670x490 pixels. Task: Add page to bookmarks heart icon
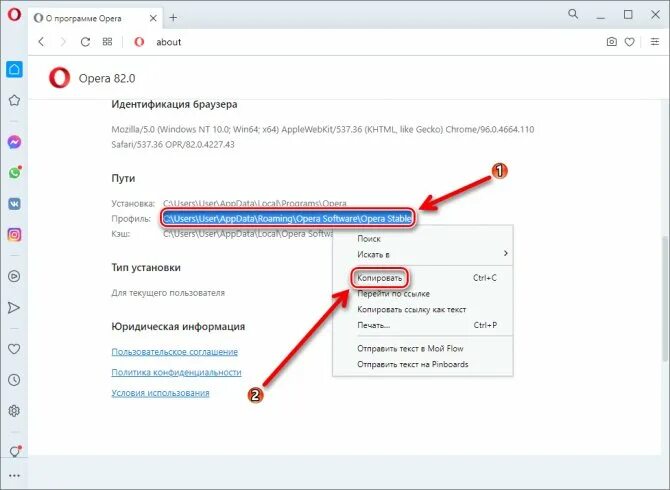click(629, 42)
